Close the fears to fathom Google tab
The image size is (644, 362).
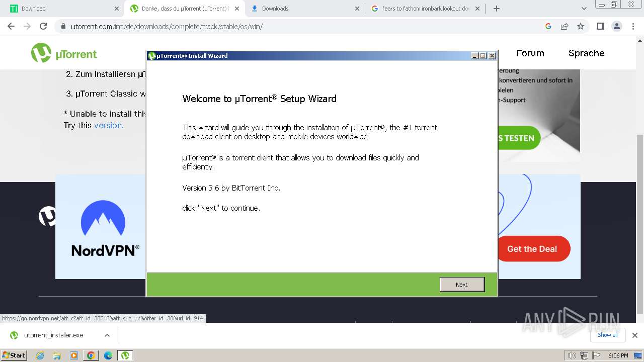click(x=477, y=9)
